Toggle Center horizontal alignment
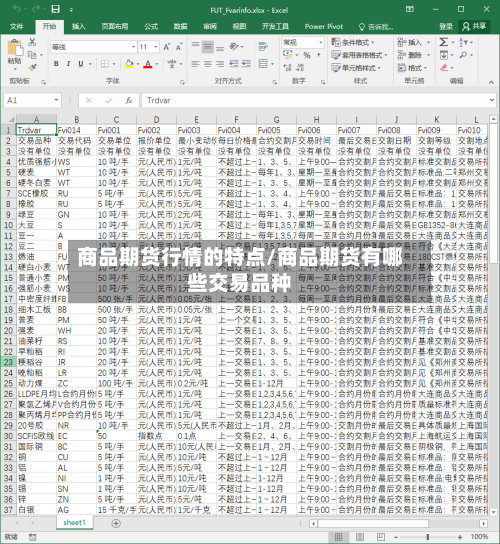 pyautogui.click(x=208, y=64)
